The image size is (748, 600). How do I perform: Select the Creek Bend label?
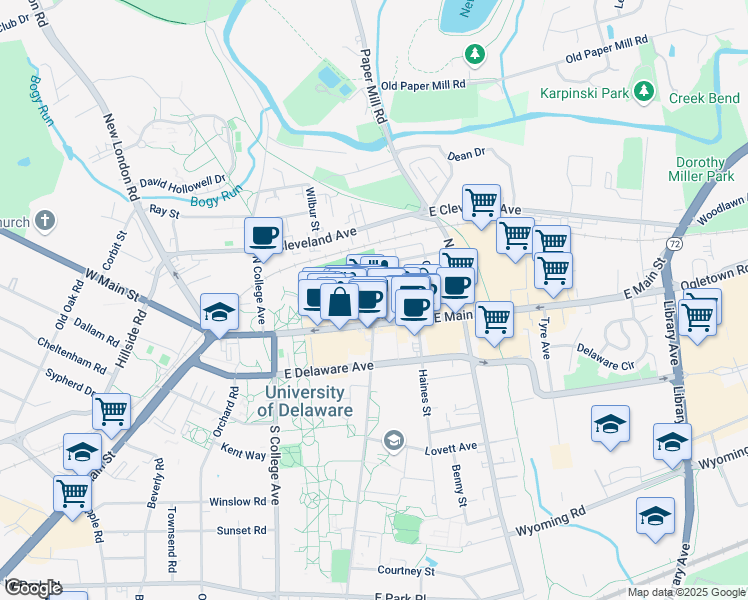click(704, 98)
